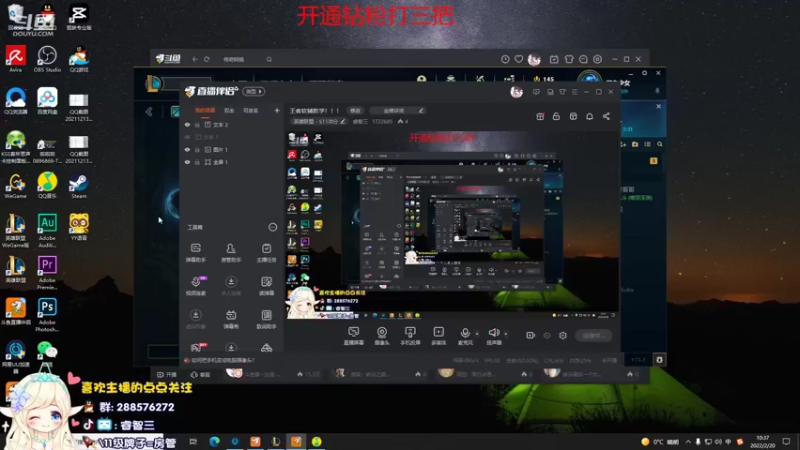Switch to the third scene tab
Image resolution: width=800 pixels, height=450 pixels.
click(251, 110)
